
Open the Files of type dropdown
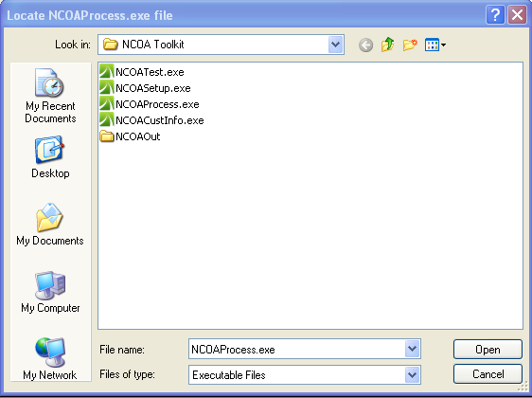(412, 375)
